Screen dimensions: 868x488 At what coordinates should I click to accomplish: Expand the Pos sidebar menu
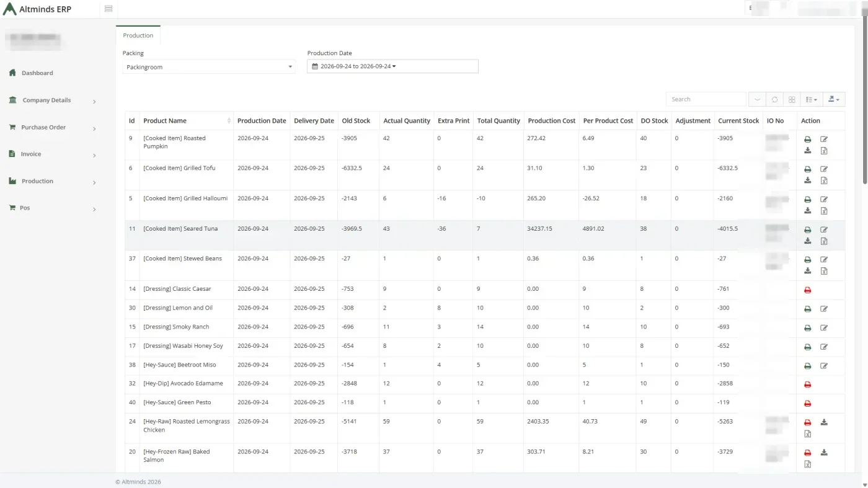[x=53, y=208]
